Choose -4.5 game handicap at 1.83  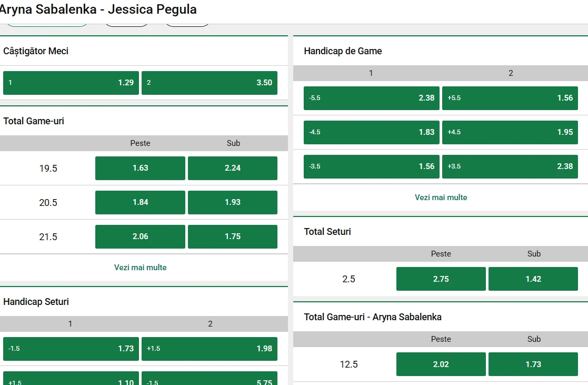[x=372, y=132]
